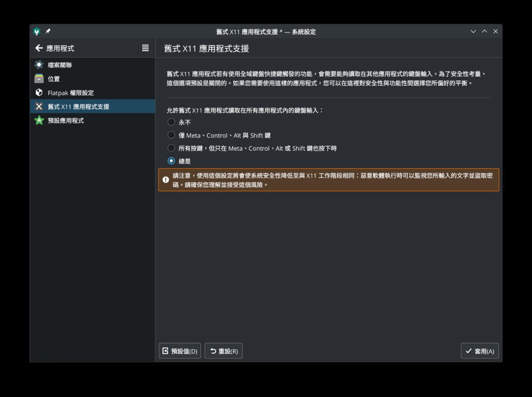
Task: Open the hamburger menu in sidebar header
Action: (x=145, y=48)
